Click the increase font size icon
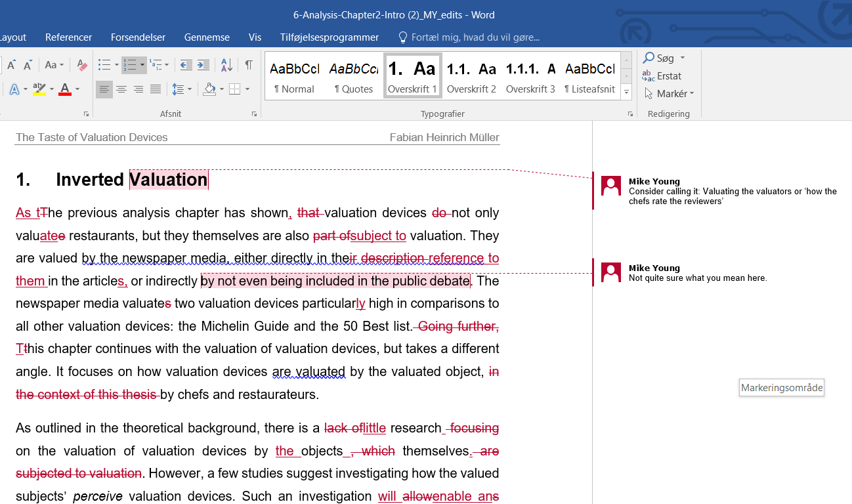This screenshot has width=852, height=504. click(x=11, y=65)
